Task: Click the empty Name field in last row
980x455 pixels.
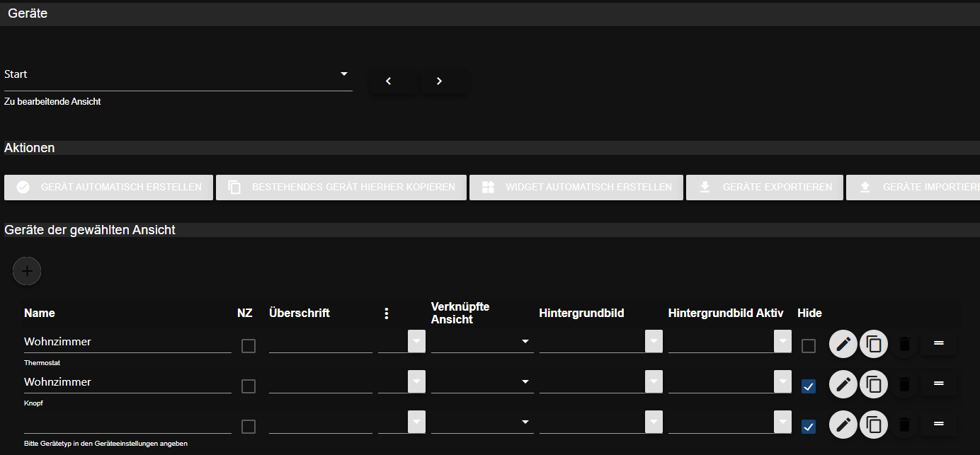Action: pyautogui.click(x=127, y=422)
